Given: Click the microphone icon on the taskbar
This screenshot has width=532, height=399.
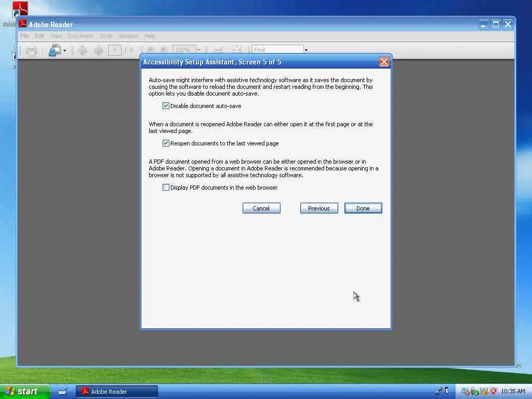Looking at the screenshot, I should pos(438,391).
